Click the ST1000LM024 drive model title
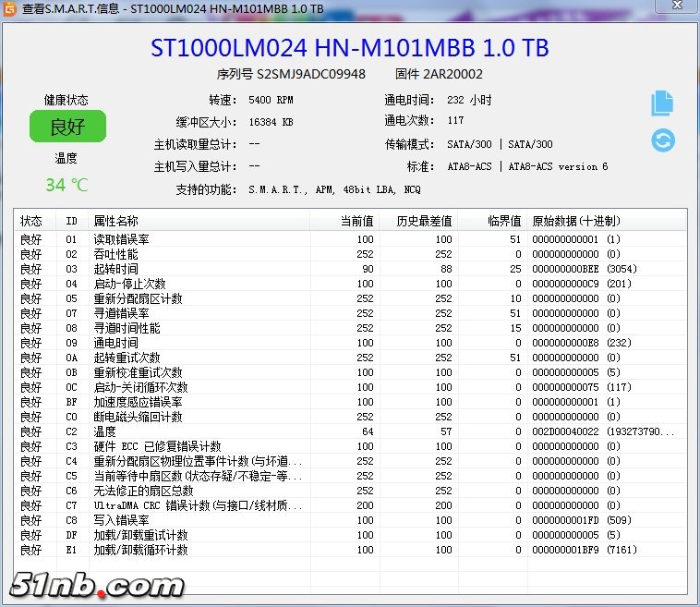 point(349,48)
